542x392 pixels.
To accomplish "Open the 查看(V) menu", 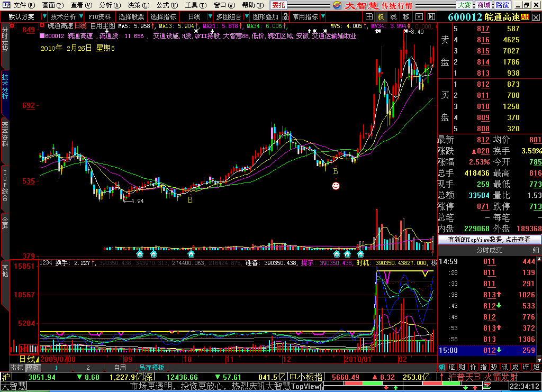I will click(x=81, y=5).
